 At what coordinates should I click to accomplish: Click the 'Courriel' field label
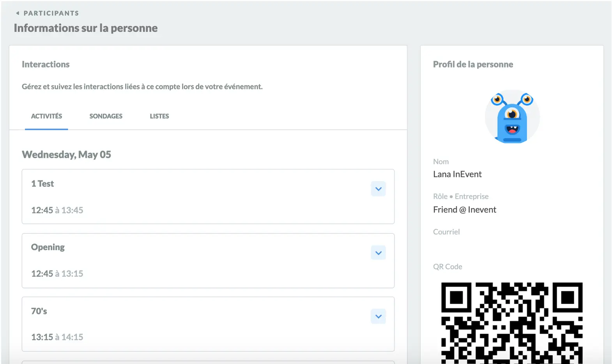(446, 232)
